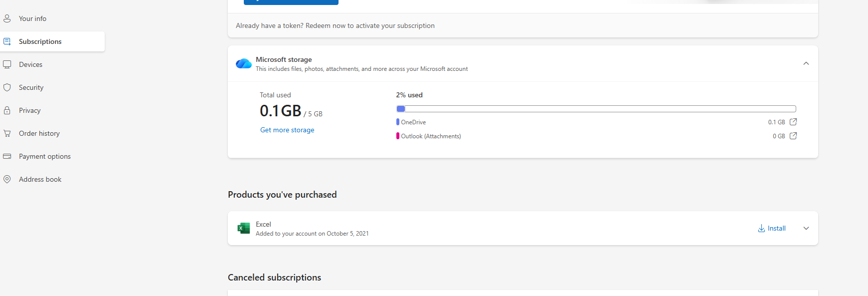Click the Excel product name
Image resolution: width=868 pixels, height=296 pixels.
(x=263, y=224)
